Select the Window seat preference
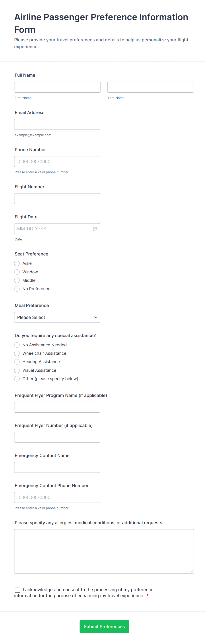 (x=17, y=272)
